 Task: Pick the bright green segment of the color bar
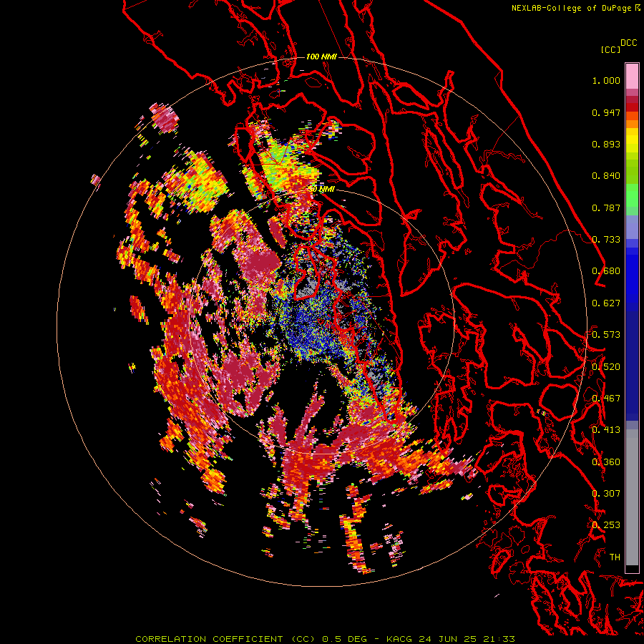pos(632,195)
